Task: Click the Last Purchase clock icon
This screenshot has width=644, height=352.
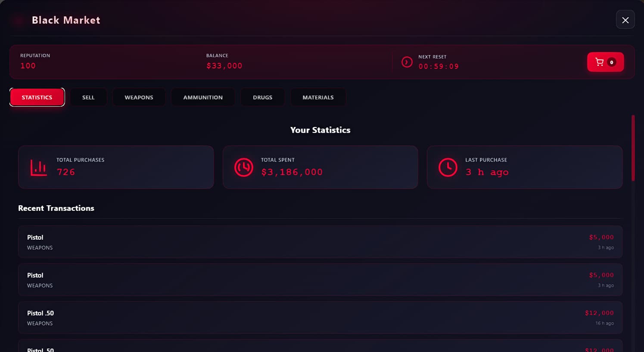Action: [448, 167]
